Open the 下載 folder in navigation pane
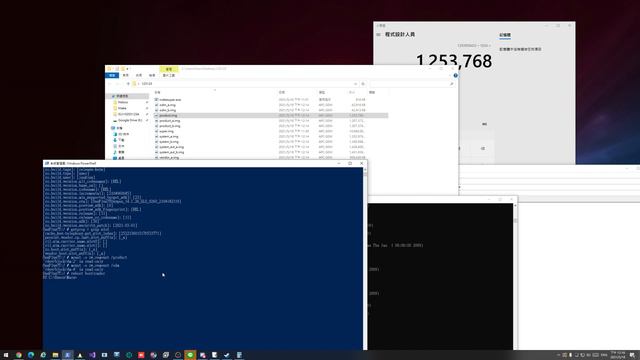The image size is (640, 360). point(121,140)
